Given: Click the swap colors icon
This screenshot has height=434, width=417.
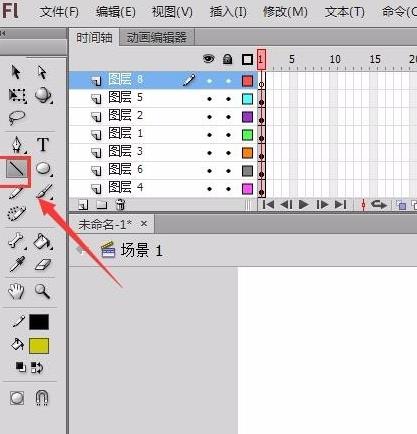Looking at the screenshot, I should point(37,367).
